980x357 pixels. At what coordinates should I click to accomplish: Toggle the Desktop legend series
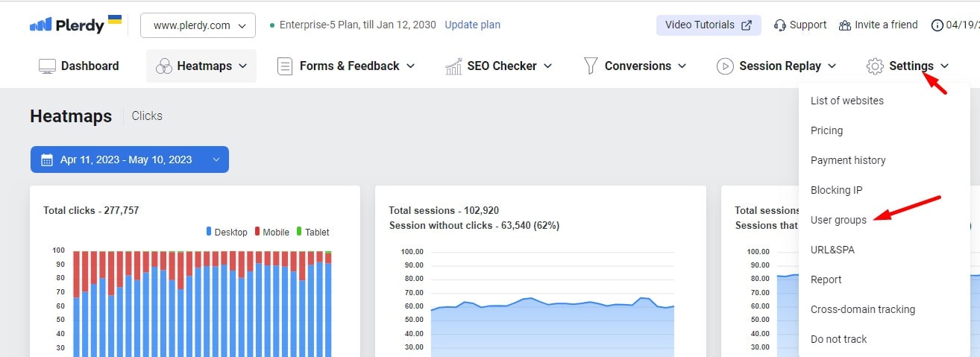226,232
